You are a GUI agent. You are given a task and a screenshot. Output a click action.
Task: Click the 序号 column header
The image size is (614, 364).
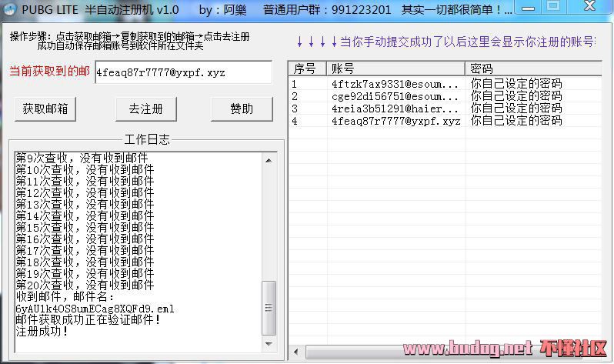pos(308,68)
